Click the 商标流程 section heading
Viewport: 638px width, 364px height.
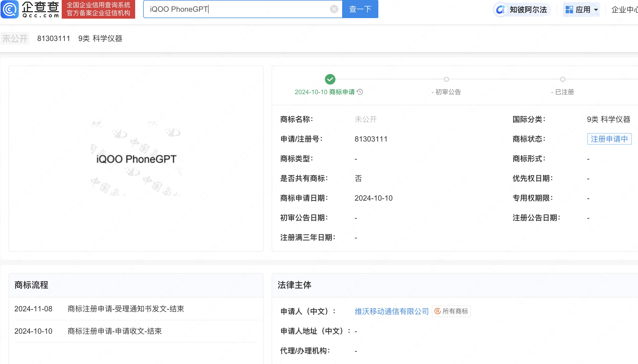click(x=31, y=285)
